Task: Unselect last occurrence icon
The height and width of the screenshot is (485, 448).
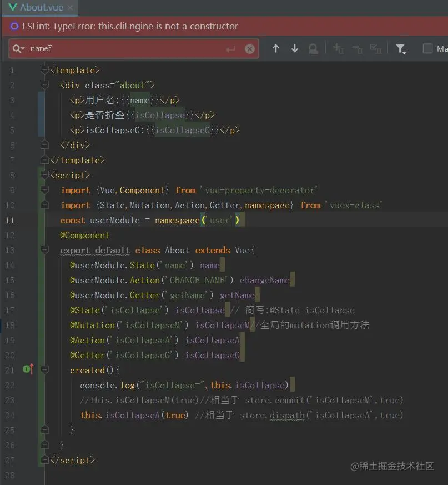Action: click(x=357, y=49)
